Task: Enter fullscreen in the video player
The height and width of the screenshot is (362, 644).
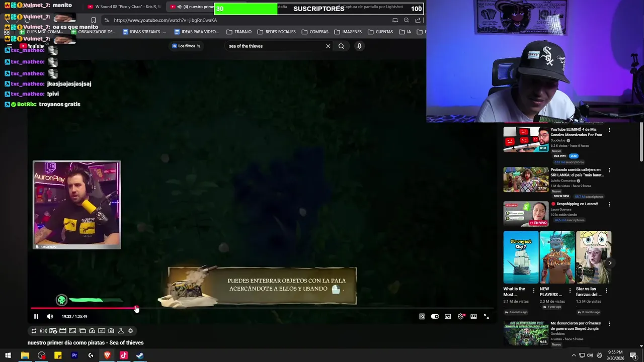Action: click(487, 316)
